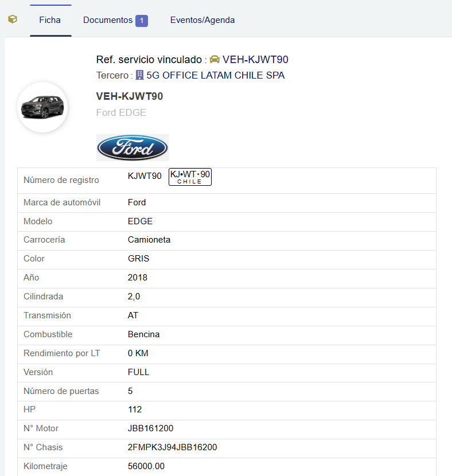Click the Kilometraje label
The image size is (452, 476).
pos(45,466)
